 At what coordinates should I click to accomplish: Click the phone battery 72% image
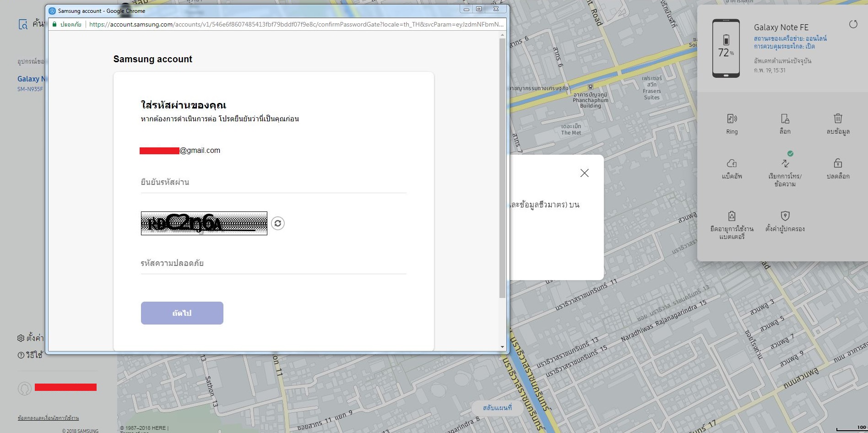coord(726,49)
